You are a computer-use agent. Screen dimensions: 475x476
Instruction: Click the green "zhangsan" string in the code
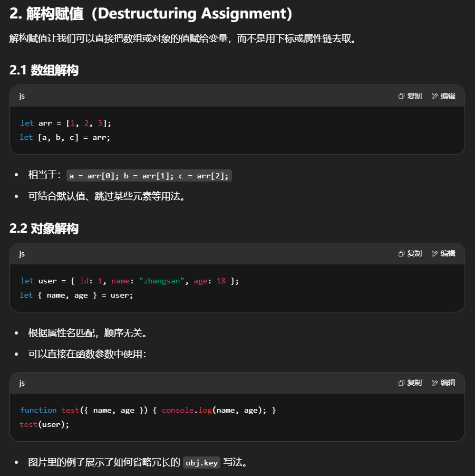[x=163, y=281]
